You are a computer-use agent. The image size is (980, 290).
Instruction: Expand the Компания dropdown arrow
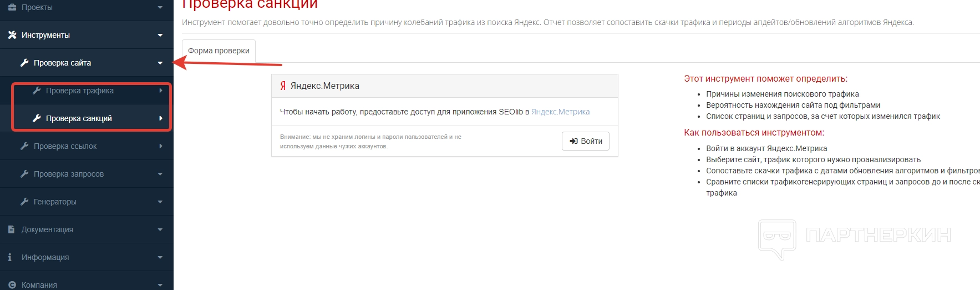click(x=160, y=286)
